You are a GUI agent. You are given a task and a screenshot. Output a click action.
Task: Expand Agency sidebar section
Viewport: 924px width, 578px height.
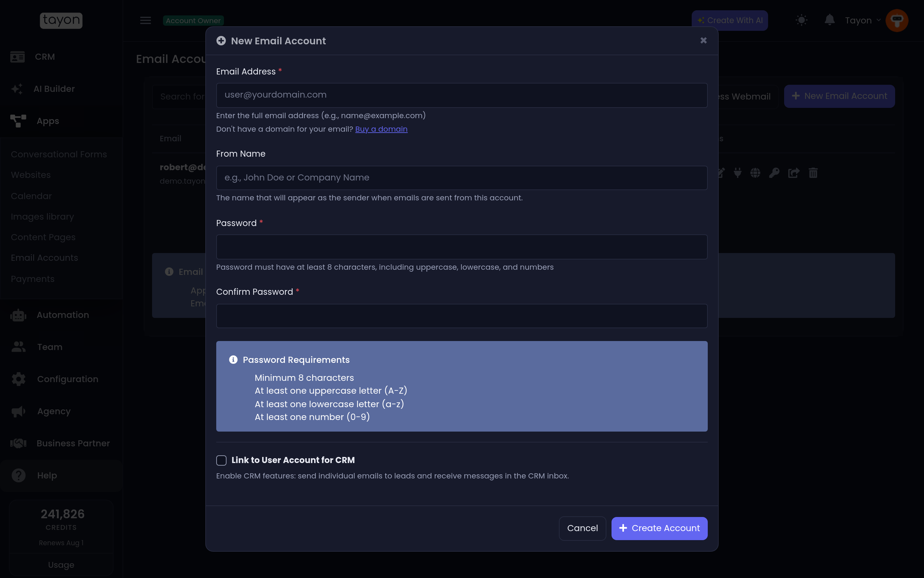click(54, 411)
